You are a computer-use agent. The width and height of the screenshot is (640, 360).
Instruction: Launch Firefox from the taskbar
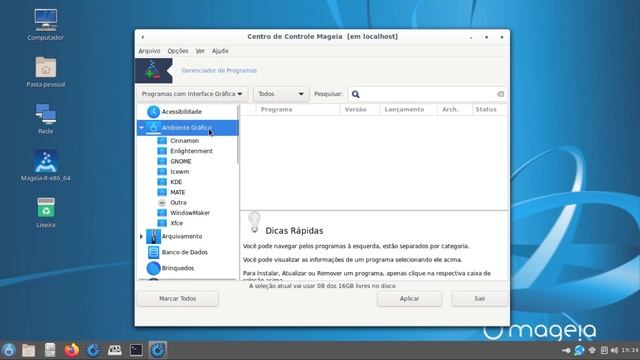point(71,350)
